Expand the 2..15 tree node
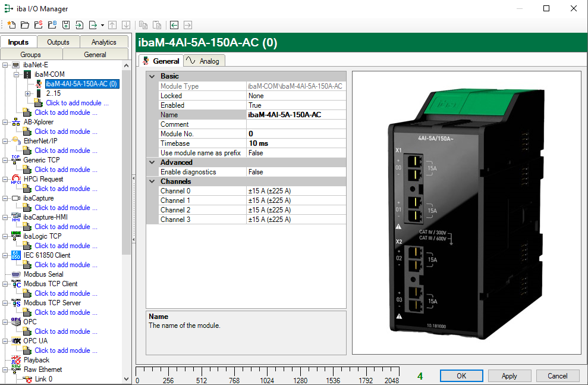588x385 pixels. [27, 93]
